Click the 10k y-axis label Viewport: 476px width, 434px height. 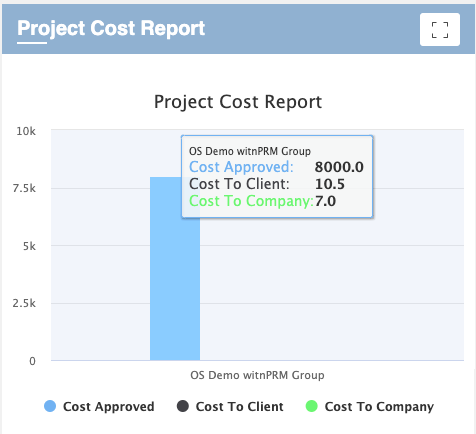[x=26, y=131]
